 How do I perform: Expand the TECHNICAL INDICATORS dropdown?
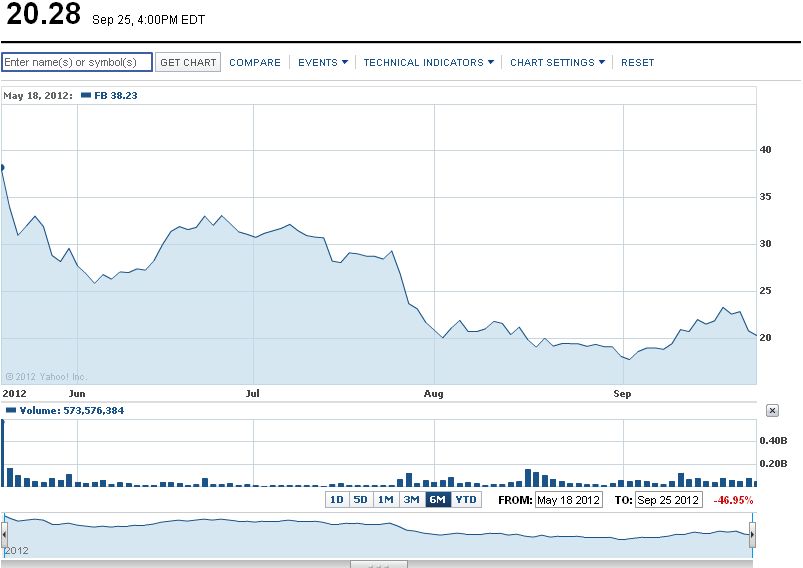point(429,62)
